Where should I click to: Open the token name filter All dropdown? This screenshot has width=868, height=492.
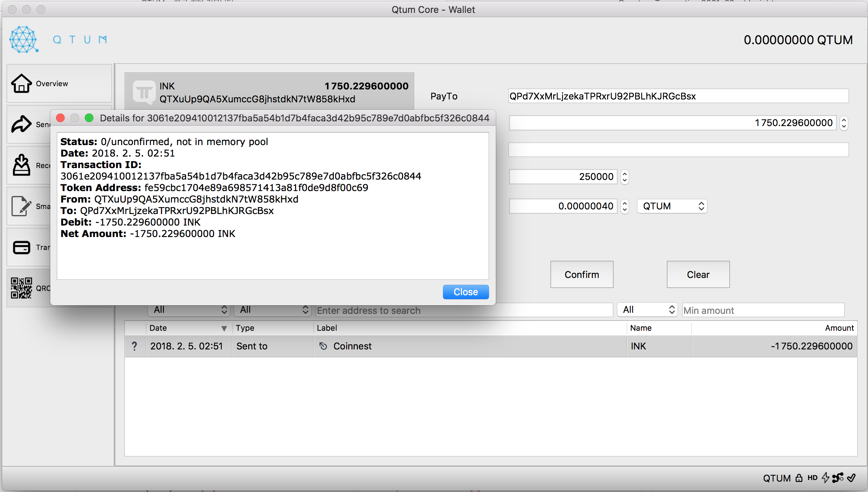[x=647, y=310]
